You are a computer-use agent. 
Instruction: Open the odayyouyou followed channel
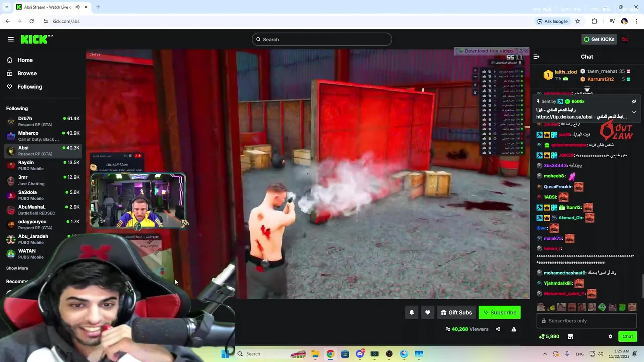pos(42,224)
